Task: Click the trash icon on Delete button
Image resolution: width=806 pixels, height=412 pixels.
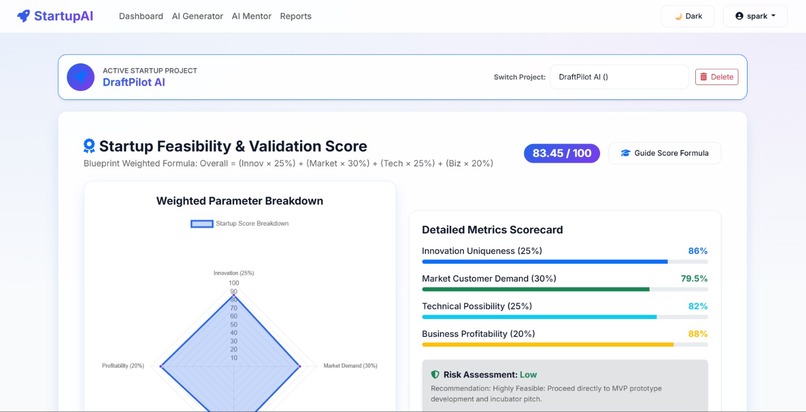Action: click(x=704, y=77)
